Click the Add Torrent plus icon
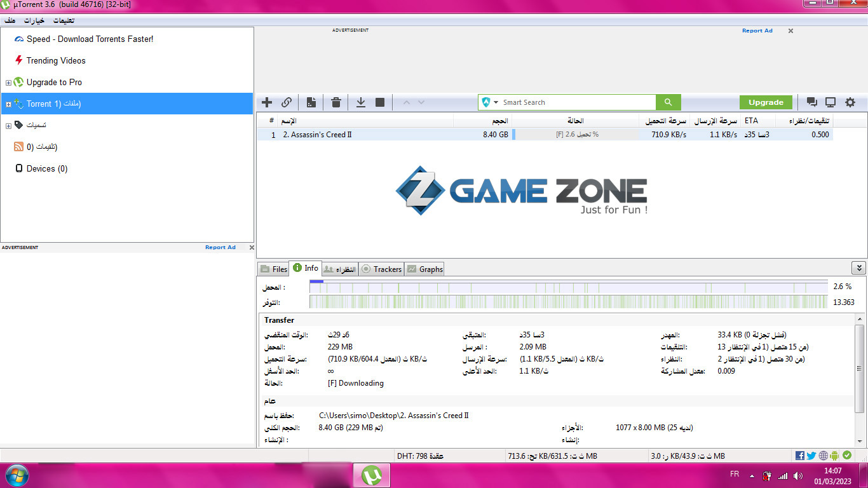Image resolution: width=868 pixels, height=488 pixels. pos(267,102)
